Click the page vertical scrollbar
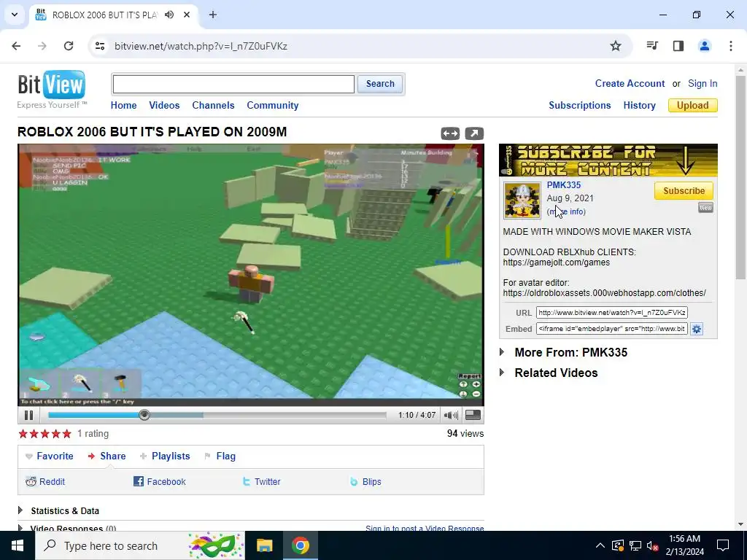Screen dimensions: 747x560 click(740, 176)
